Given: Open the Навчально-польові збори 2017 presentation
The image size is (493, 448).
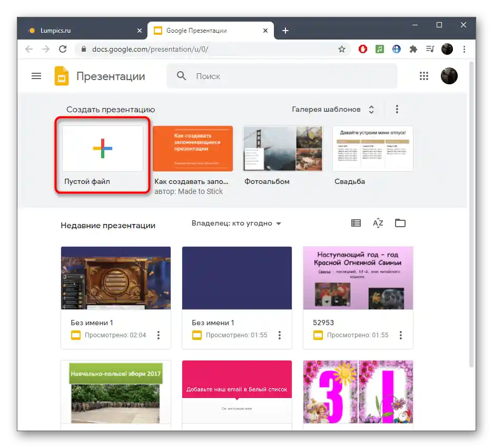Looking at the screenshot, I should (116, 392).
